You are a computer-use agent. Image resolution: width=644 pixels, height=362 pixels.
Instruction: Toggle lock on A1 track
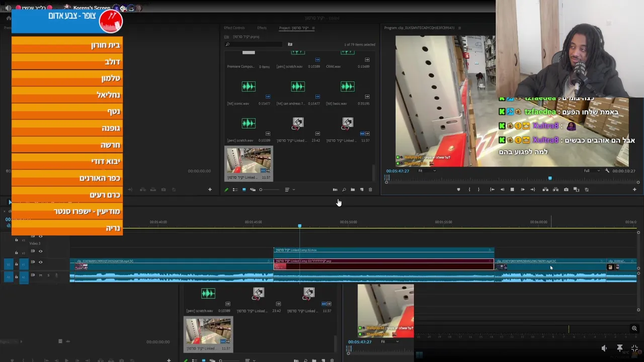(x=16, y=277)
